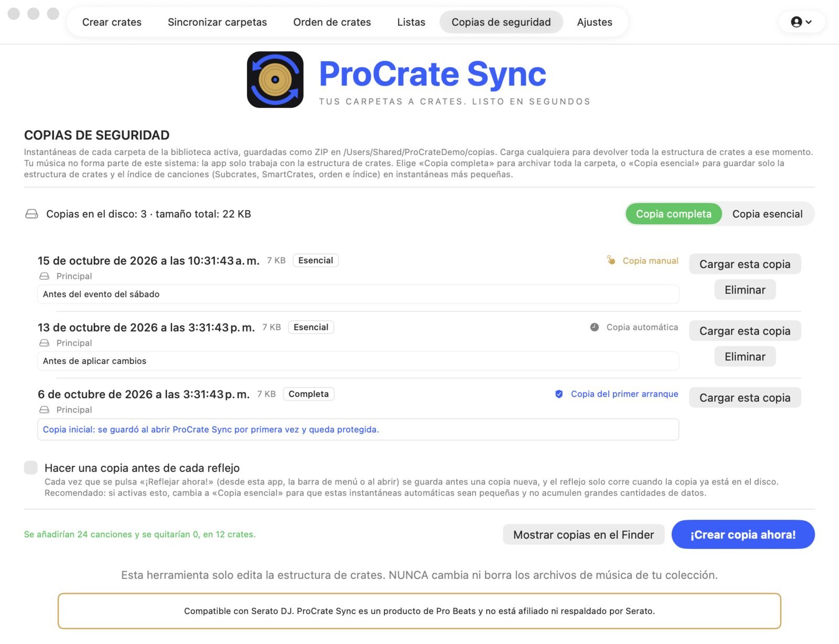Click the Serato DJ compatibility notice

[x=419, y=611]
